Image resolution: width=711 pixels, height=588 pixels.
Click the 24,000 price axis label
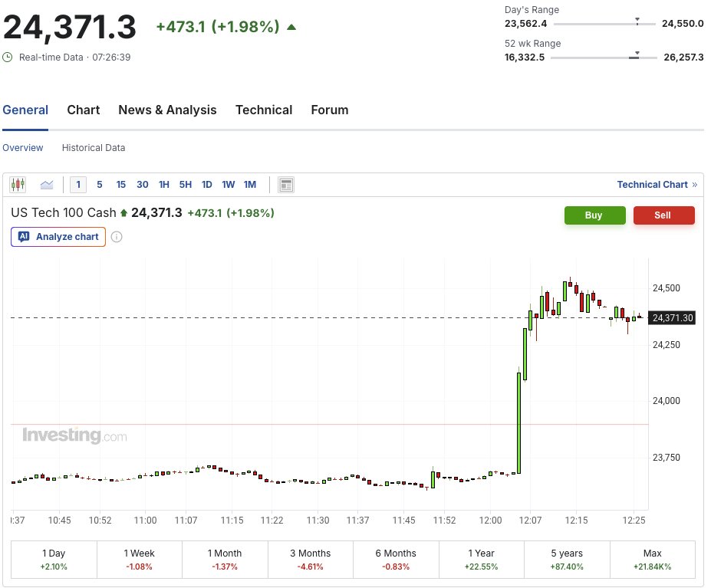(666, 401)
